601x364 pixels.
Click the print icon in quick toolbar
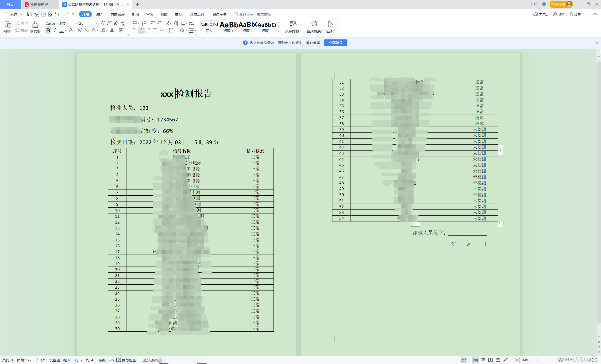[43, 14]
